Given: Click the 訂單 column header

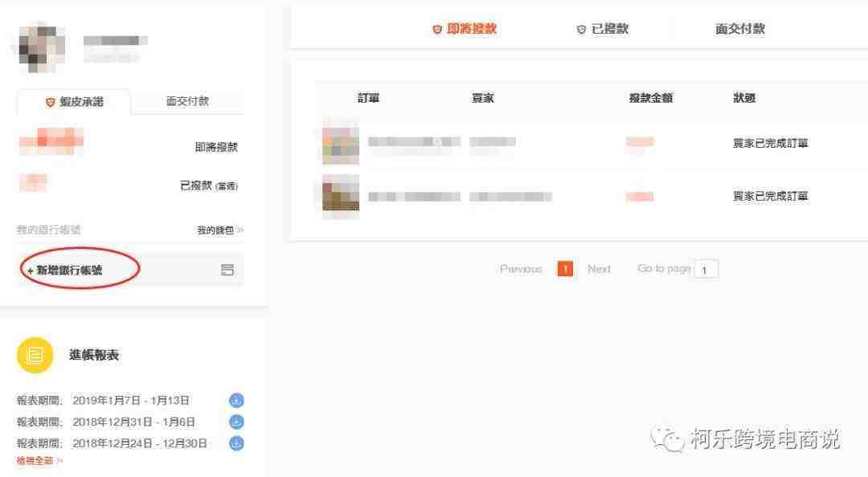Looking at the screenshot, I should pos(368,98).
